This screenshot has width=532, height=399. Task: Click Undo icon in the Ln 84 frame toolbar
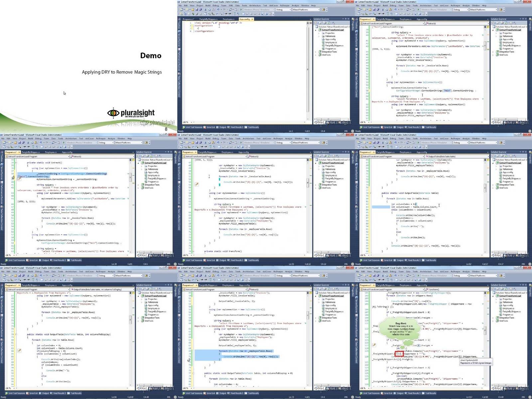[41, 276]
